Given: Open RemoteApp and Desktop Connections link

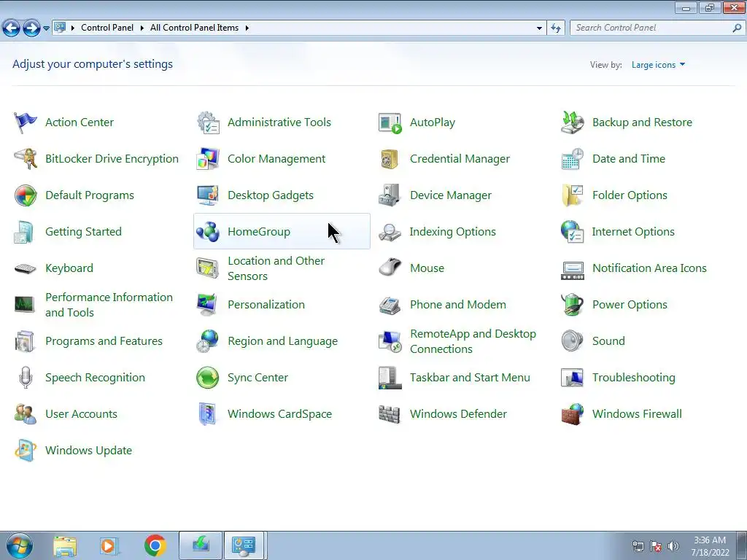Looking at the screenshot, I should click(473, 341).
